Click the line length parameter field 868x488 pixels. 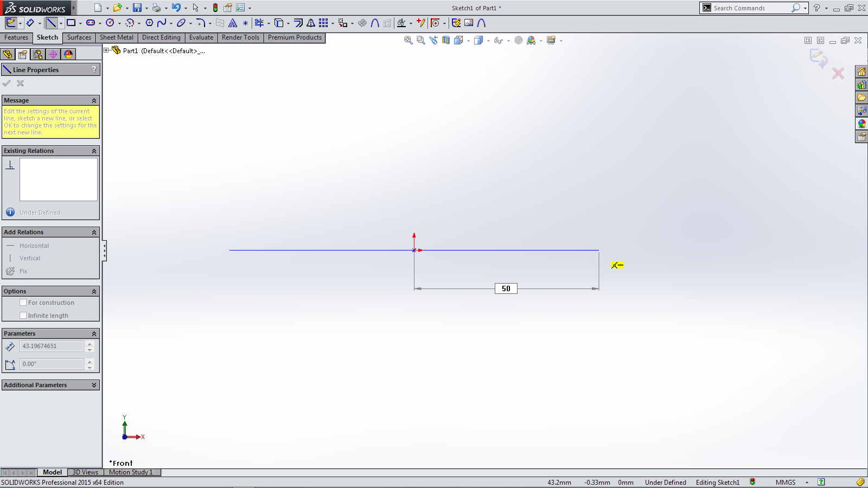tap(52, 346)
